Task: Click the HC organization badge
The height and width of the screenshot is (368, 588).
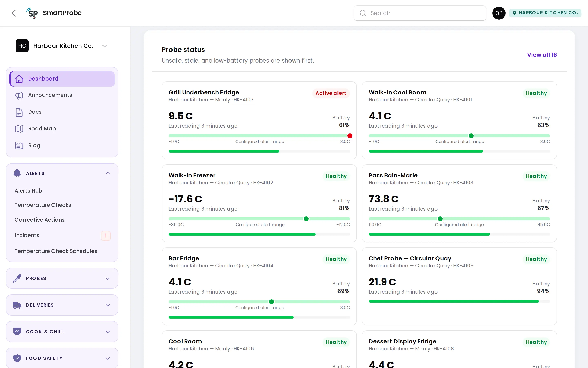Action: [x=22, y=46]
